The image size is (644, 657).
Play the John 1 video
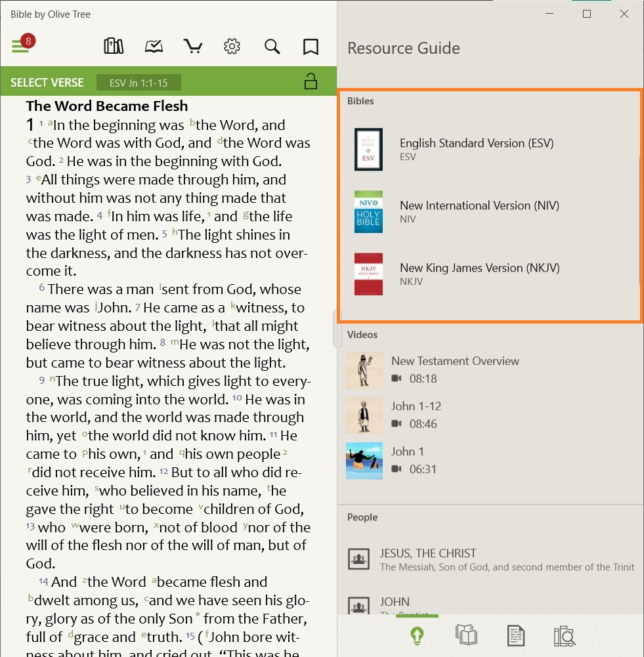point(490,461)
